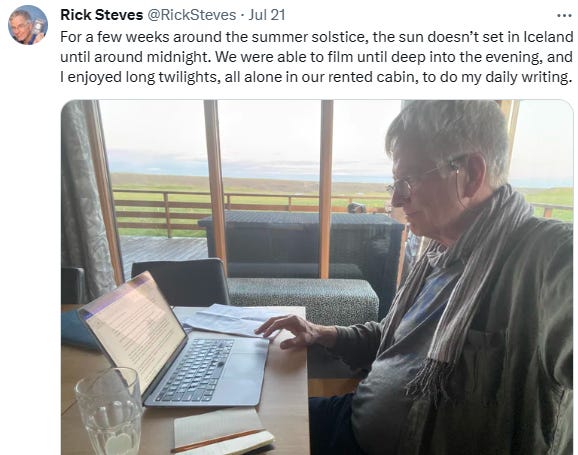This screenshot has width=578, height=455.
Task: Open the Jul 21 timestamp permalink
Action: 267,15
